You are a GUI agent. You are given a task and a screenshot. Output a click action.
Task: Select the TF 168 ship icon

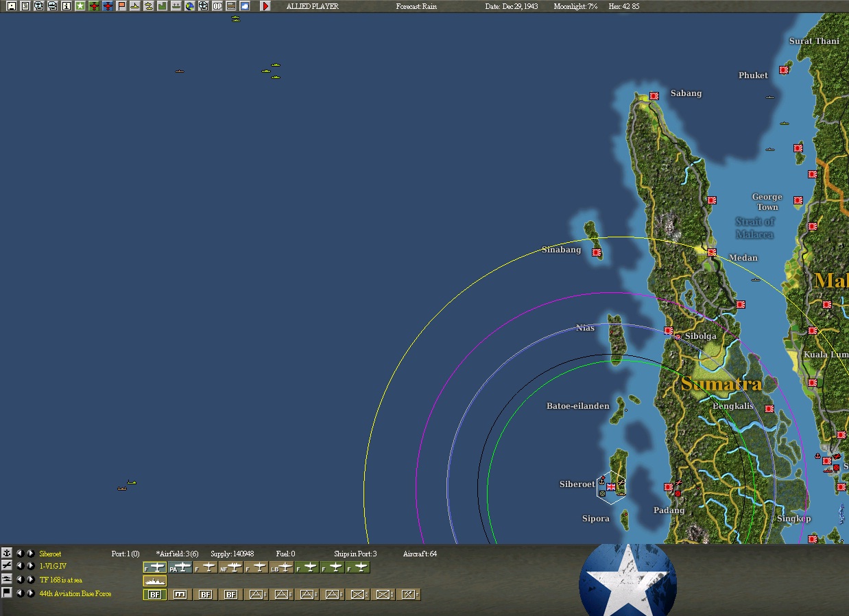154,581
